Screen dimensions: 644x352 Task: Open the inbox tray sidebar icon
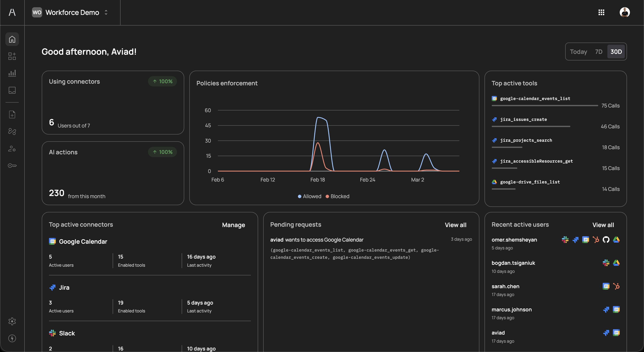pyautogui.click(x=12, y=90)
